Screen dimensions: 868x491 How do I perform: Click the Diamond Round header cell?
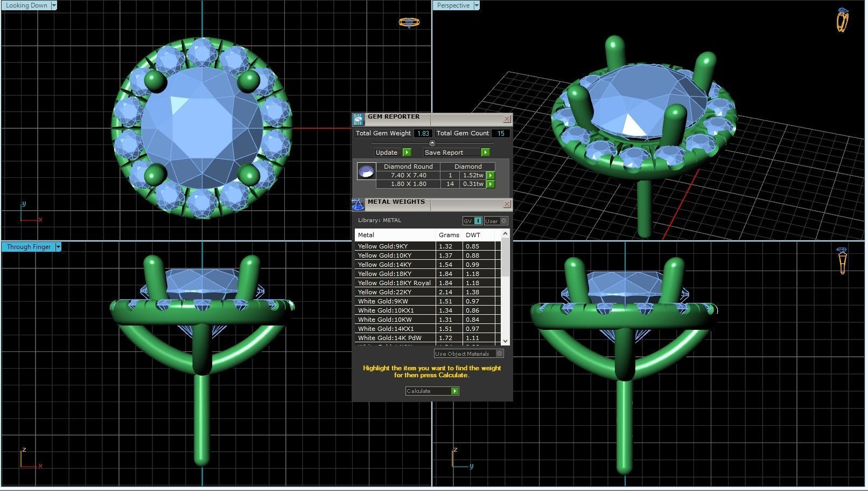(408, 167)
